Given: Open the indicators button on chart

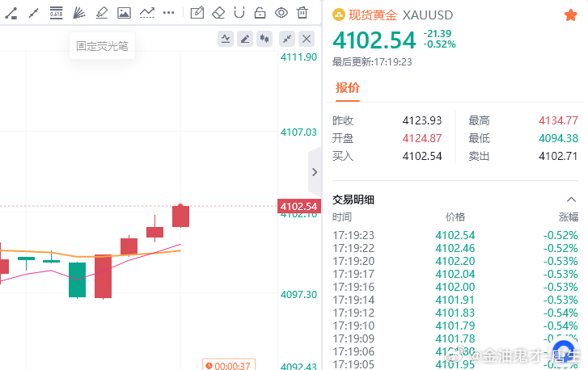Looking at the screenshot, I should click(226, 39).
